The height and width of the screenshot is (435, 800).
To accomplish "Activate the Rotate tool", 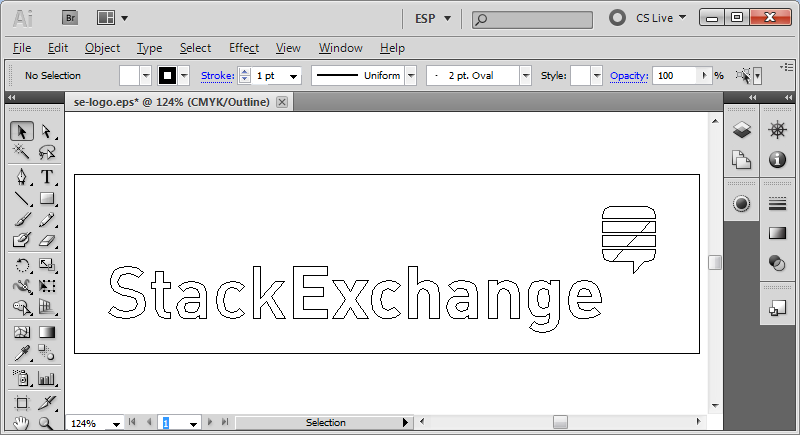I will pyautogui.click(x=21, y=265).
